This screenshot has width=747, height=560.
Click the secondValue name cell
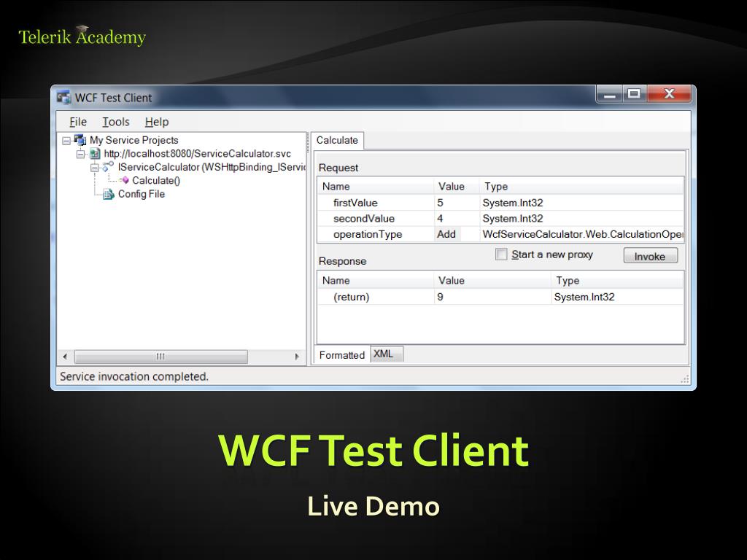pos(364,219)
